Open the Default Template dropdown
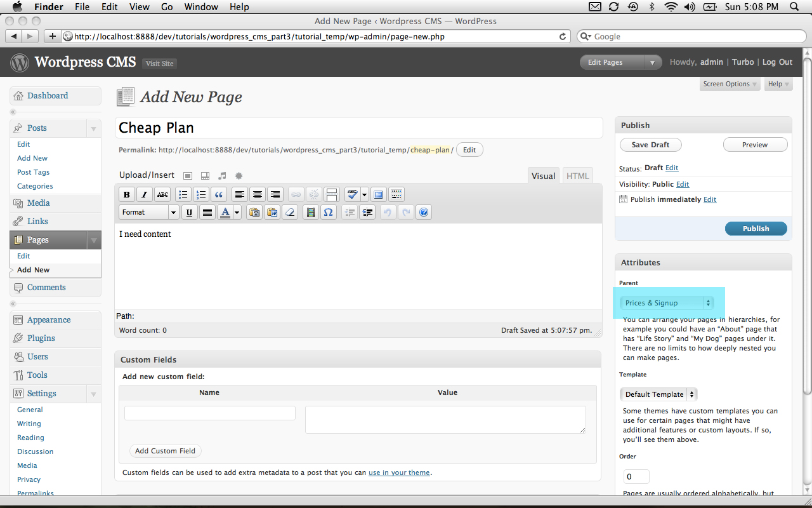 click(x=658, y=394)
